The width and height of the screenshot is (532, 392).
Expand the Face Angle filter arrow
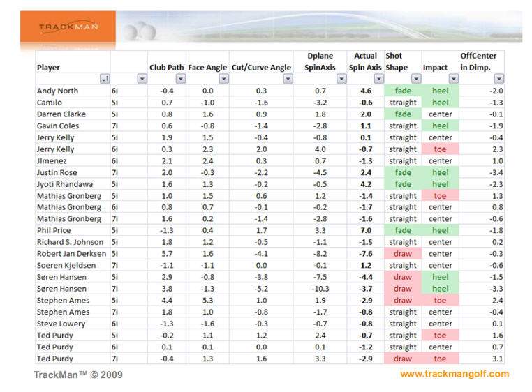click(223, 79)
